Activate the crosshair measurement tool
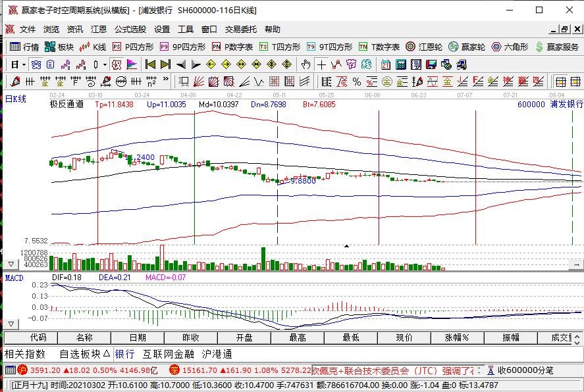Screen dimensions: 584x392 [321, 64]
